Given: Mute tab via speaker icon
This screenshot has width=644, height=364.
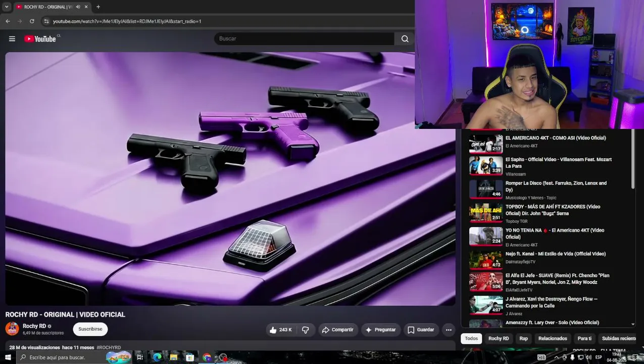Looking at the screenshot, I should (78, 7).
